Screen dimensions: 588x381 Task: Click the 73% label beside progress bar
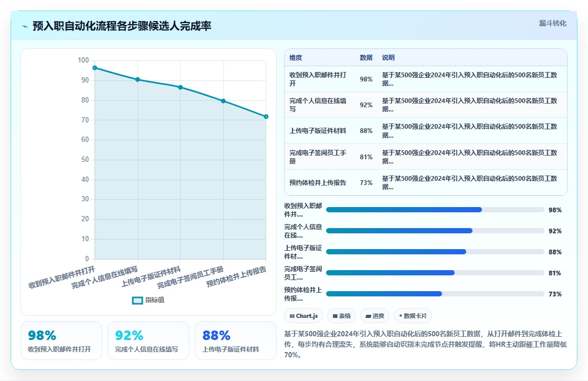click(x=555, y=294)
